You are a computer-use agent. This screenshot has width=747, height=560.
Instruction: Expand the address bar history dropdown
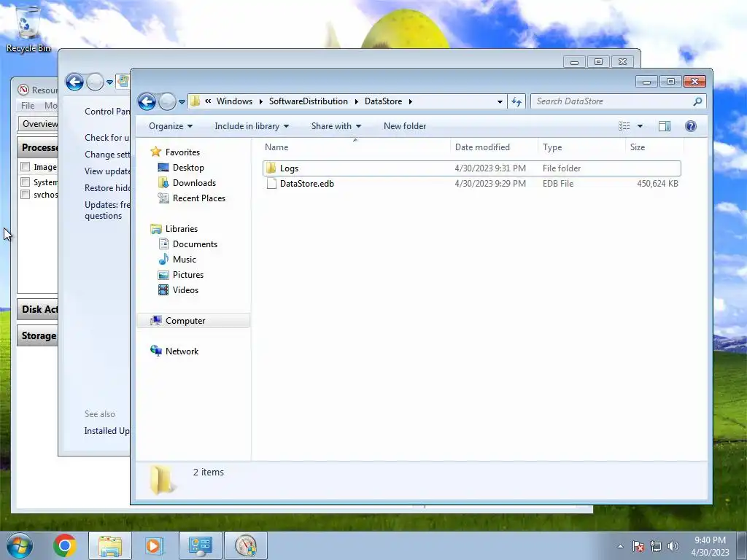tap(500, 101)
